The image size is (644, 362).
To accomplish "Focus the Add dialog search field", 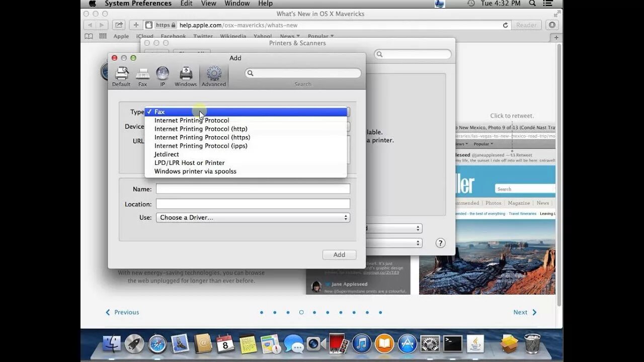I will 303,73.
